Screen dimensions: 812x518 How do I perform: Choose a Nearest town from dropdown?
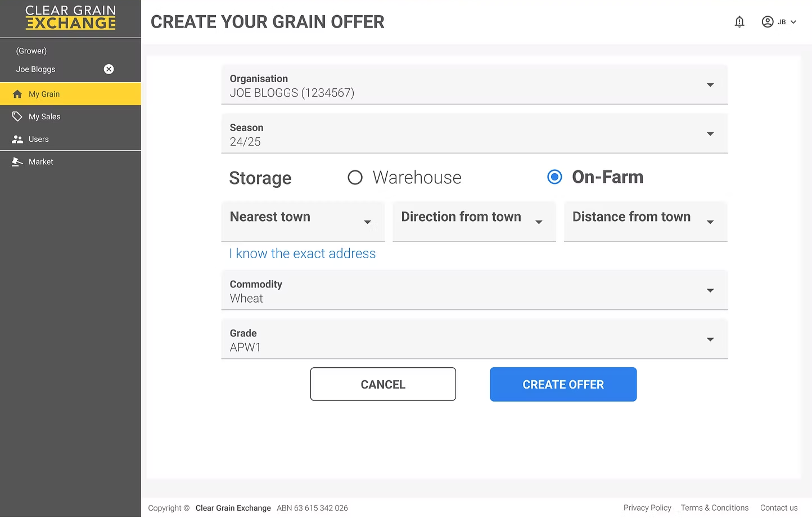(303, 222)
